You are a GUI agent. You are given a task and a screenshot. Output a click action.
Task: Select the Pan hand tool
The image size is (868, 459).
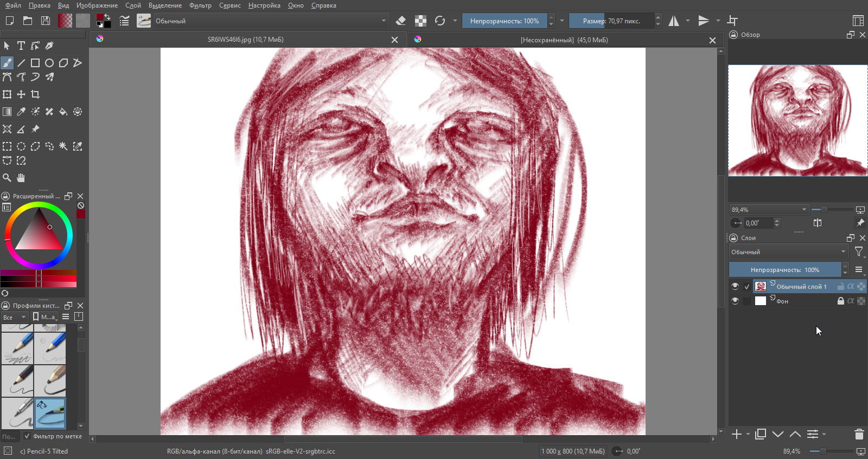21,178
